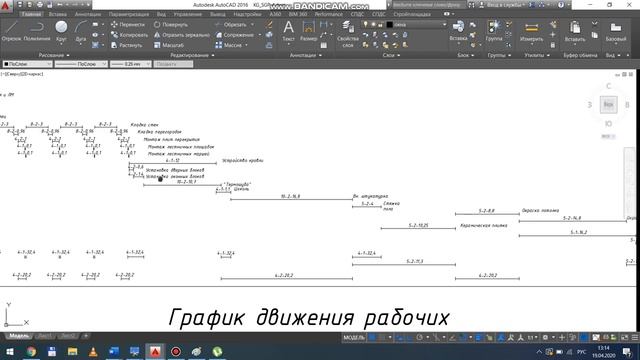640x360 pixels.
Task: Click the МОДЕЛЬ status bar button
Action: coord(353,338)
